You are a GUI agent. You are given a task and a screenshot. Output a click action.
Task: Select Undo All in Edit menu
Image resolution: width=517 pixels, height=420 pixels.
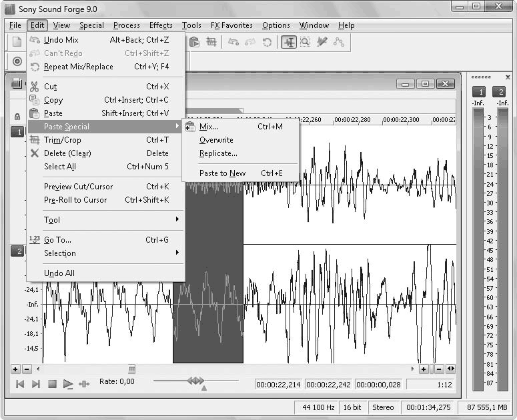tap(59, 273)
